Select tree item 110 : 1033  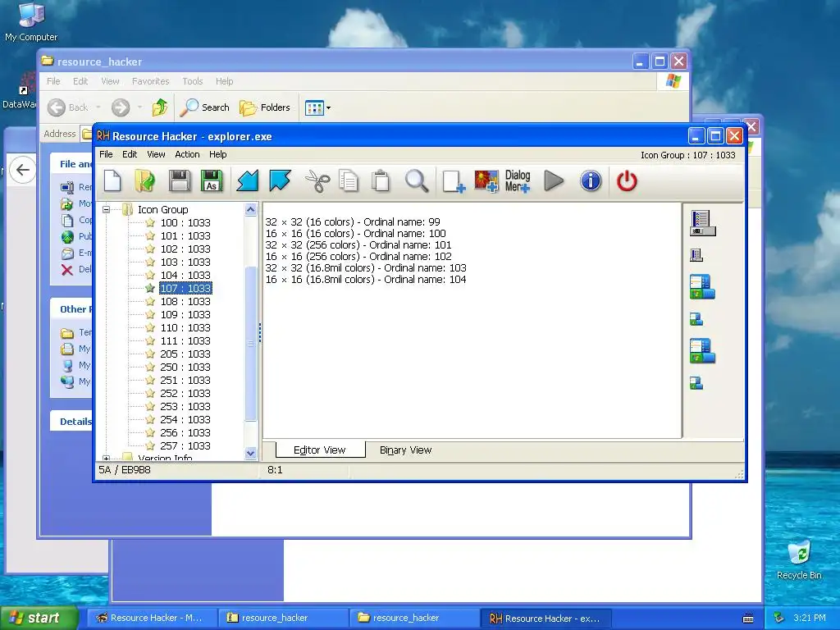pos(185,327)
